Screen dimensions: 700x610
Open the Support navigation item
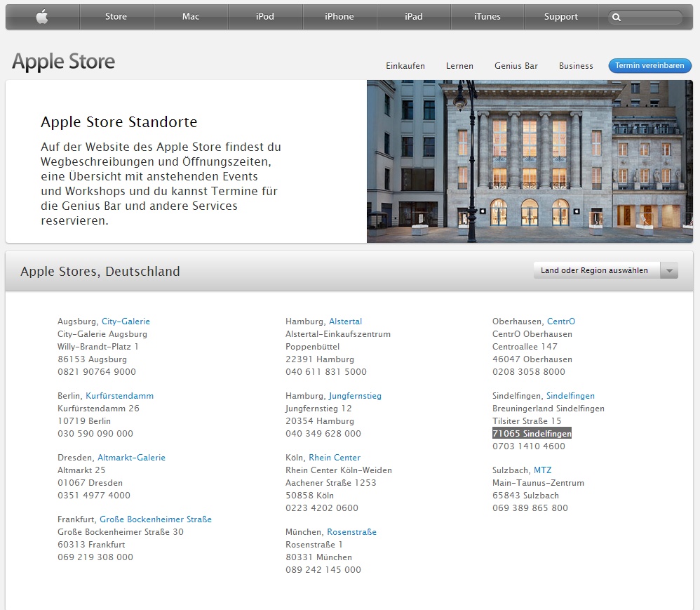tap(560, 17)
